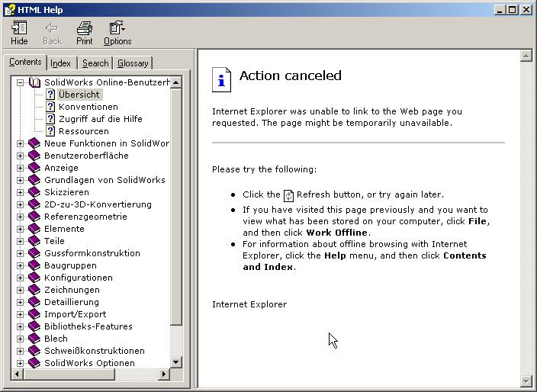Click purple book icon beside Blech
The height and width of the screenshot is (392, 537).
point(34,339)
